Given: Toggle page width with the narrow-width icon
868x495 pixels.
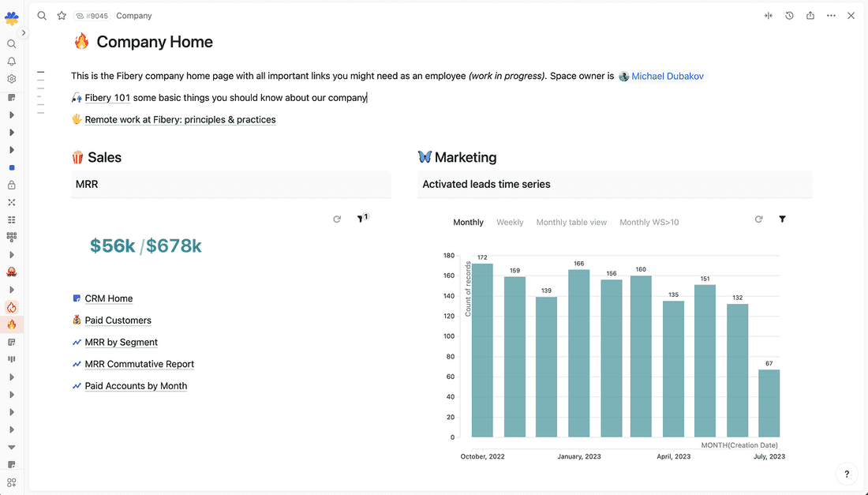Looking at the screenshot, I should pyautogui.click(x=768, y=16).
